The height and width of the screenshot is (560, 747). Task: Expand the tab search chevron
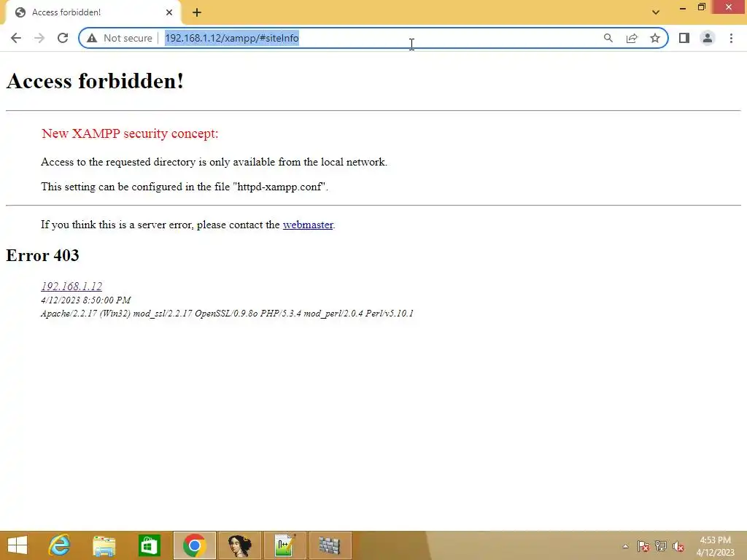(x=656, y=12)
